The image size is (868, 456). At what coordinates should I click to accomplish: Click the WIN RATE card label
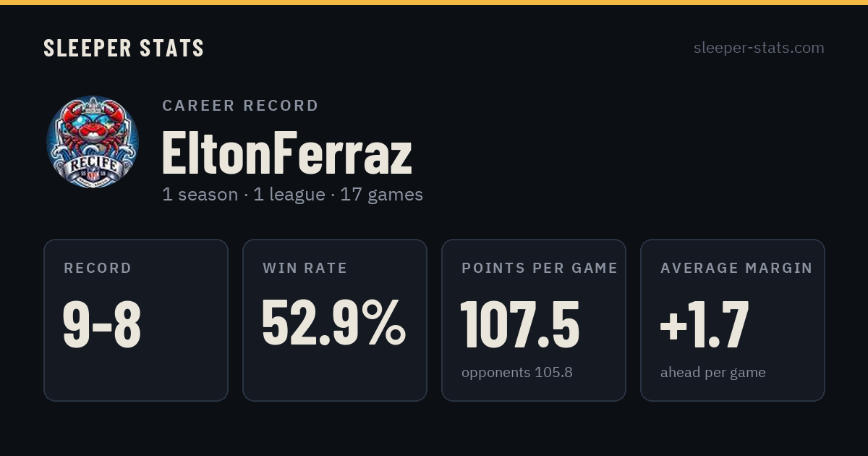coord(305,269)
